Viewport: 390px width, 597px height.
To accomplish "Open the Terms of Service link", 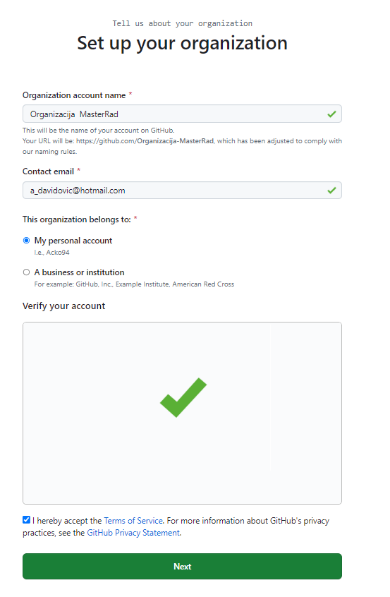I will tap(133, 520).
